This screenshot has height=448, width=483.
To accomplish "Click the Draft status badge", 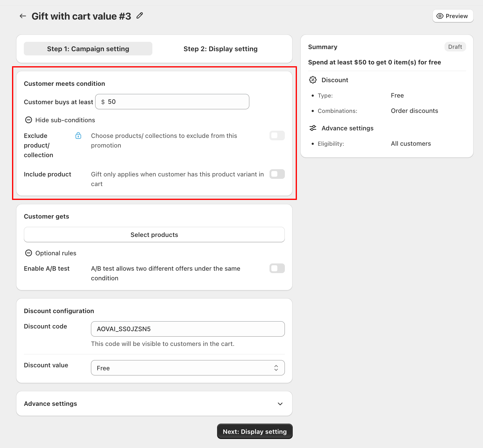I will click(455, 47).
